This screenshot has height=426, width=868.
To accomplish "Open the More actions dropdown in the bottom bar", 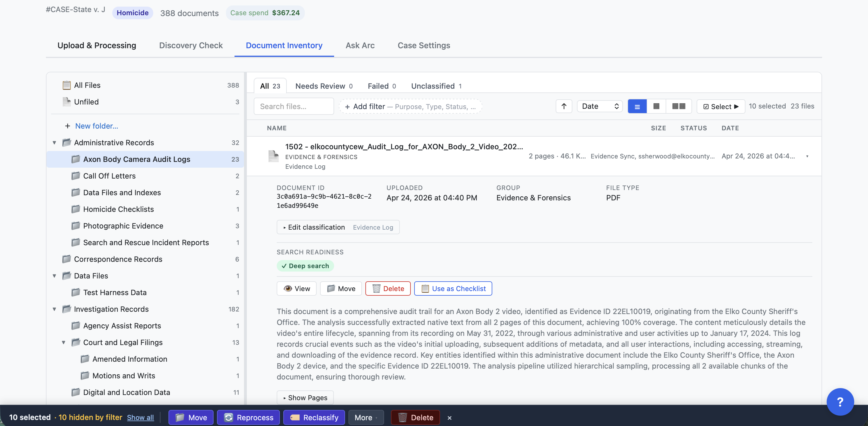I will [366, 418].
